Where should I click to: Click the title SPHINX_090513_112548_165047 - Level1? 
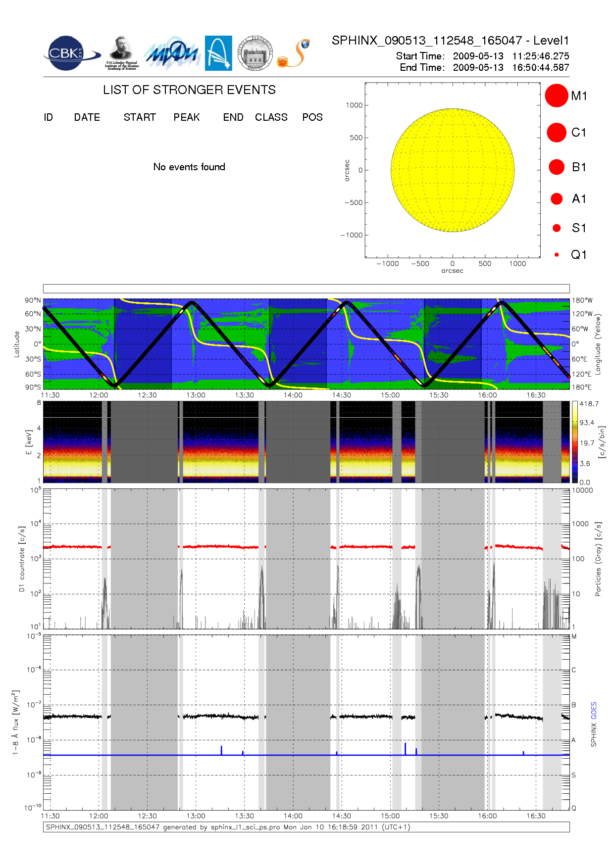451,41
